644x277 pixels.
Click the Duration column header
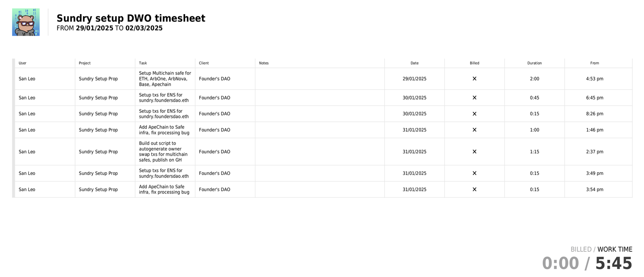(x=535, y=63)
